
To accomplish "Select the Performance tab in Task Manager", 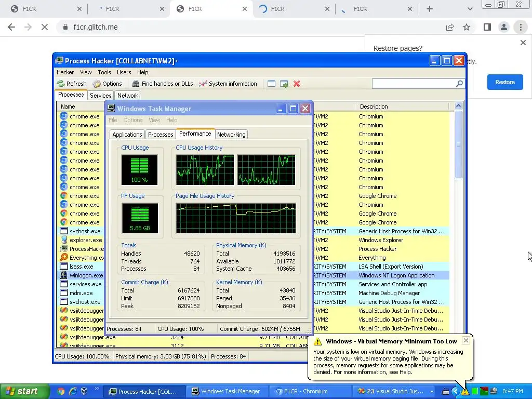I will pyautogui.click(x=195, y=134).
